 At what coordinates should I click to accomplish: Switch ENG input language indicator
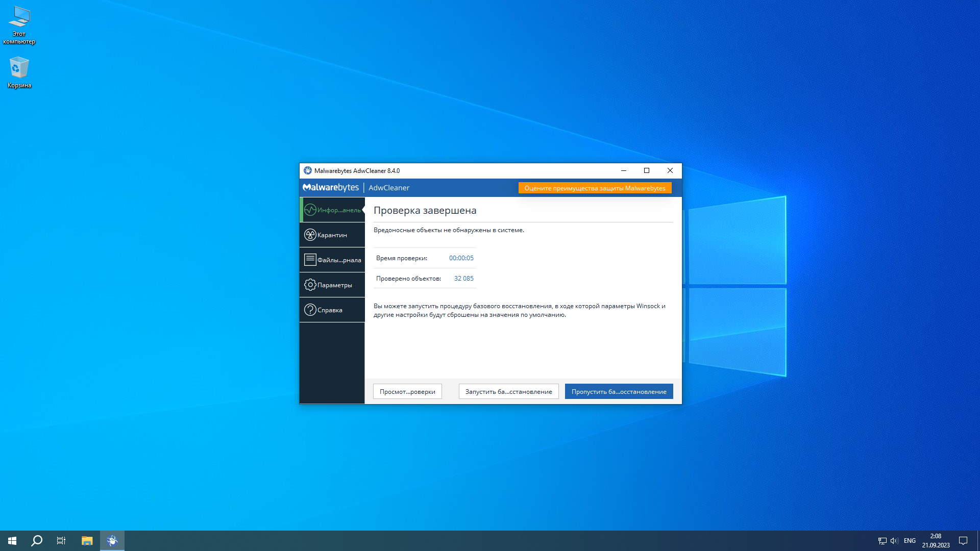pyautogui.click(x=910, y=541)
